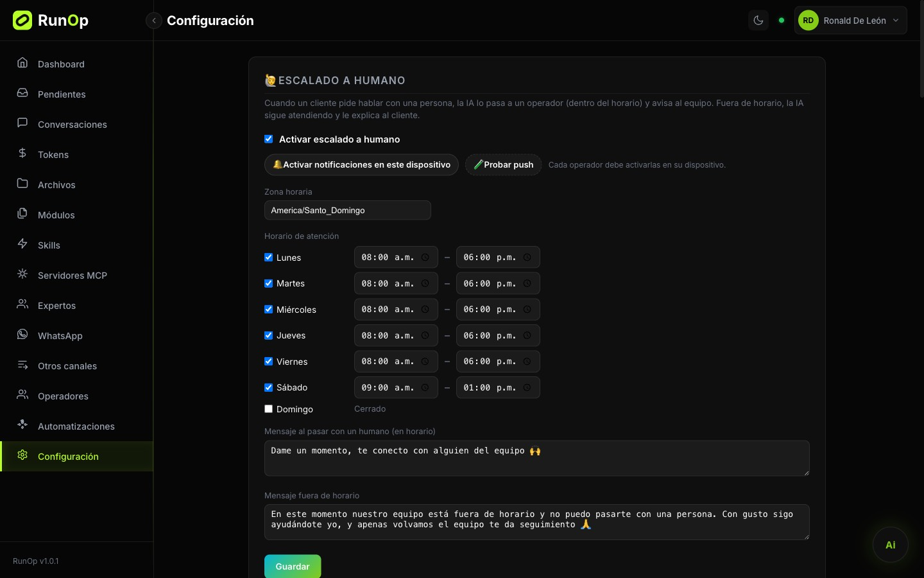The width and height of the screenshot is (924, 578).
Task: Click the Conversaciones chat bubble icon
Action: pyautogui.click(x=22, y=123)
